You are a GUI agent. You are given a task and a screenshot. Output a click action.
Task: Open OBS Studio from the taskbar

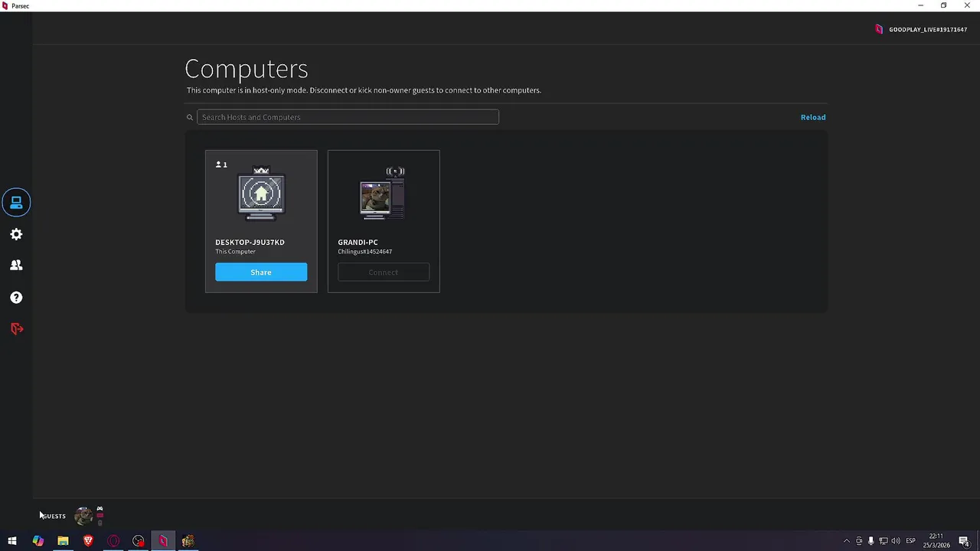pos(138,541)
